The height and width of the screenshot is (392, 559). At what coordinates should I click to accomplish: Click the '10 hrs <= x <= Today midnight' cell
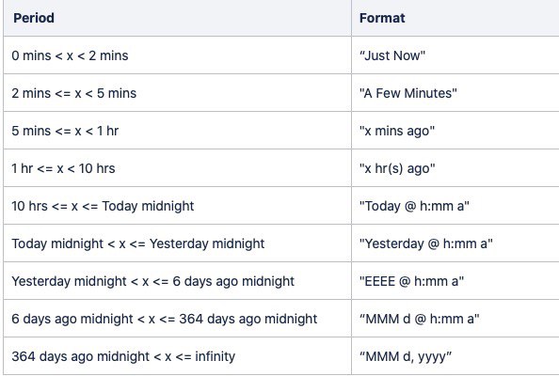[177, 206]
